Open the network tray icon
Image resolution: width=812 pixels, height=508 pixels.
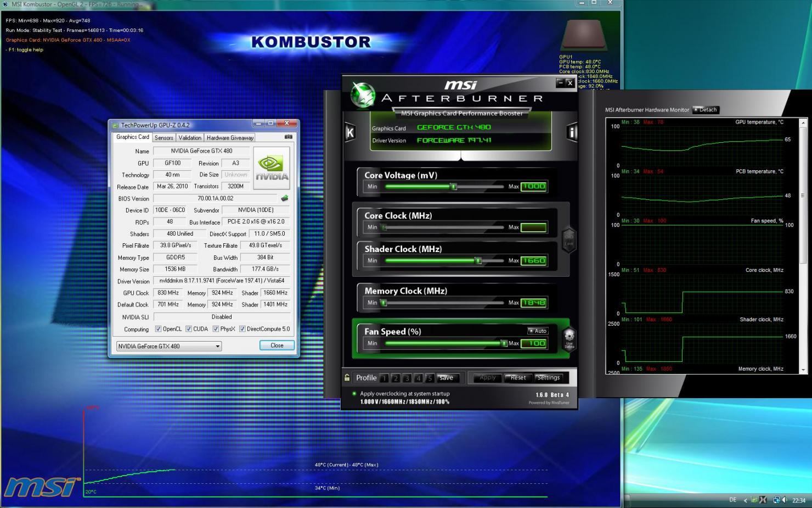[x=776, y=500]
